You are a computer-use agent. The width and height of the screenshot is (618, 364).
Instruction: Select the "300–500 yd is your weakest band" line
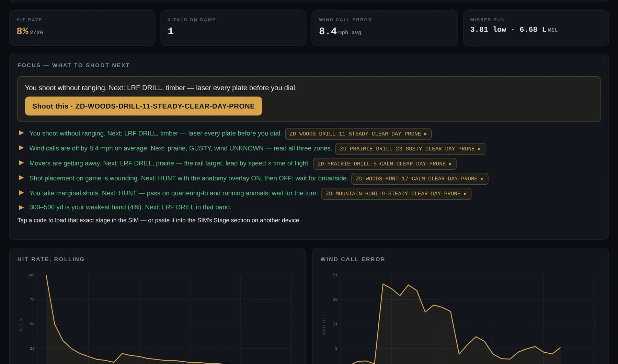(130, 207)
